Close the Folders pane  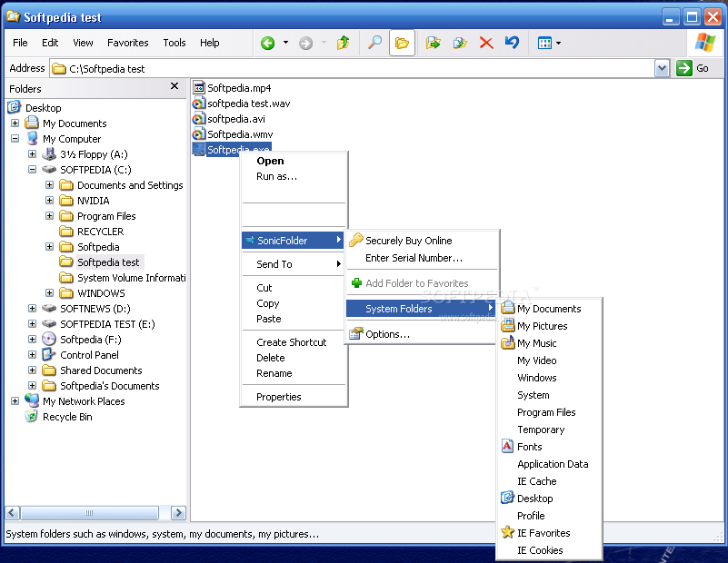pyautogui.click(x=175, y=85)
